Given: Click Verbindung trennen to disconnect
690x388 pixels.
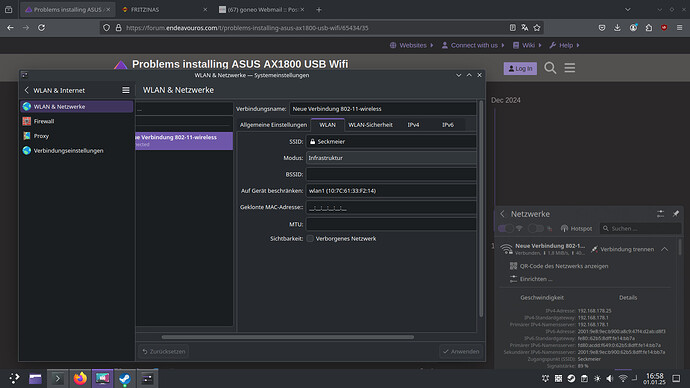Looking at the screenshot, I should [x=622, y=249].
